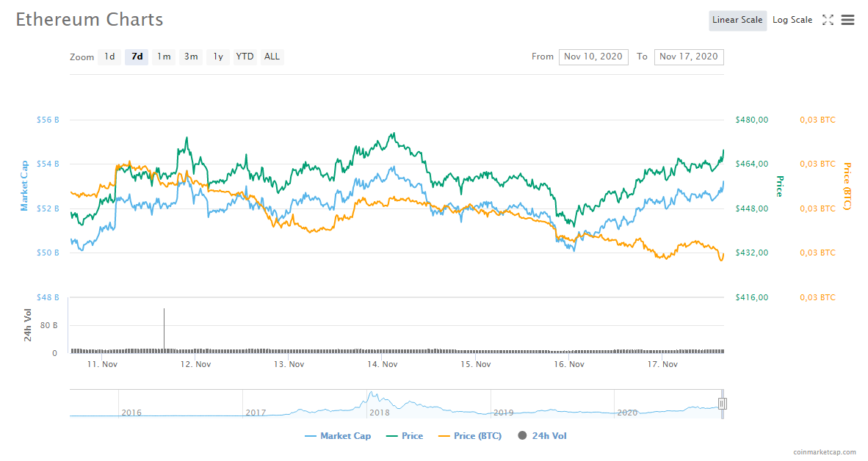The image size is (868, 461).
Task: Zoom chart to 3m
Action: point(191,57)
